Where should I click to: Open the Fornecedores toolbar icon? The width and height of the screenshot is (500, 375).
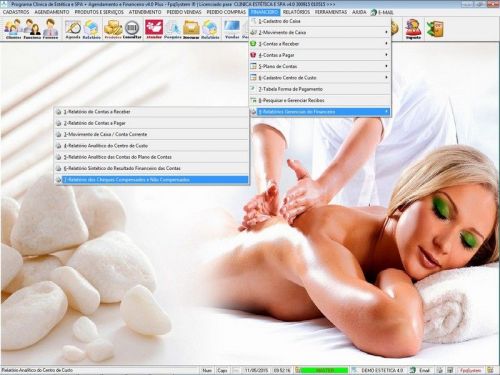[51, 29]
